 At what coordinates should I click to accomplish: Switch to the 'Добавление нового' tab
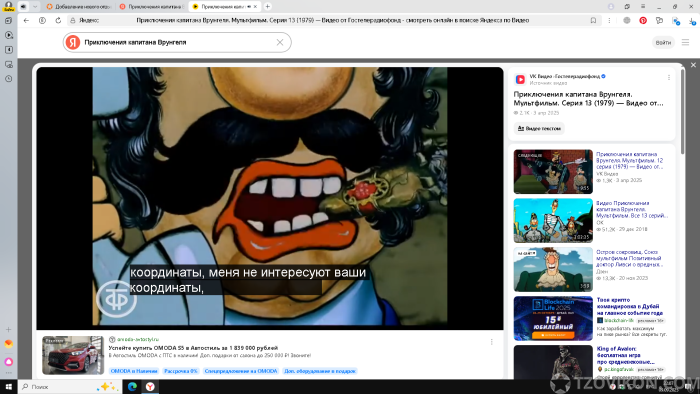click(x=79, y=6)
